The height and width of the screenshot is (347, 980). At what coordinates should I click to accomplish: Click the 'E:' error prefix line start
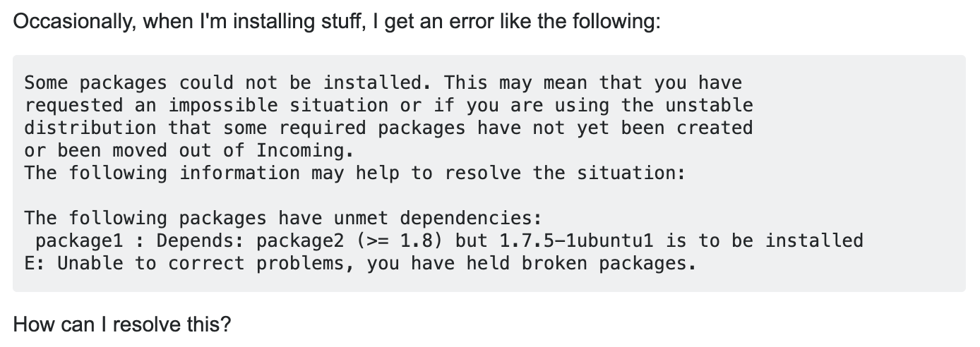click(35, 263)
